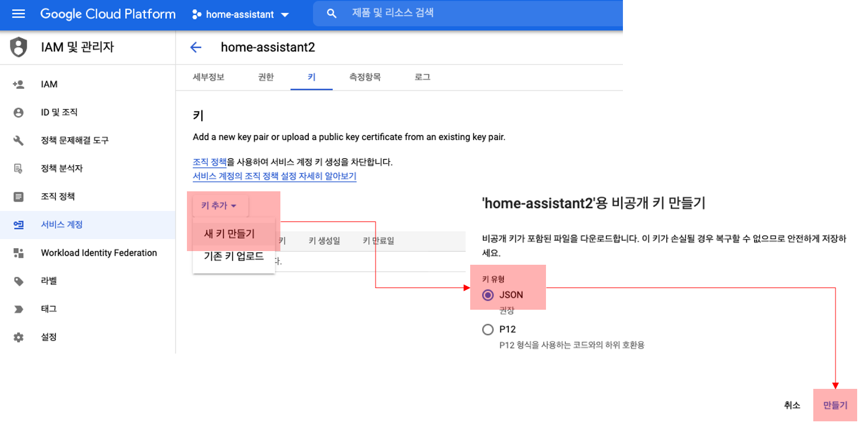Viewport: 868px width, 431px height.
Task: Click the ID 및 조직 person icon
Action: click(18, 113)
